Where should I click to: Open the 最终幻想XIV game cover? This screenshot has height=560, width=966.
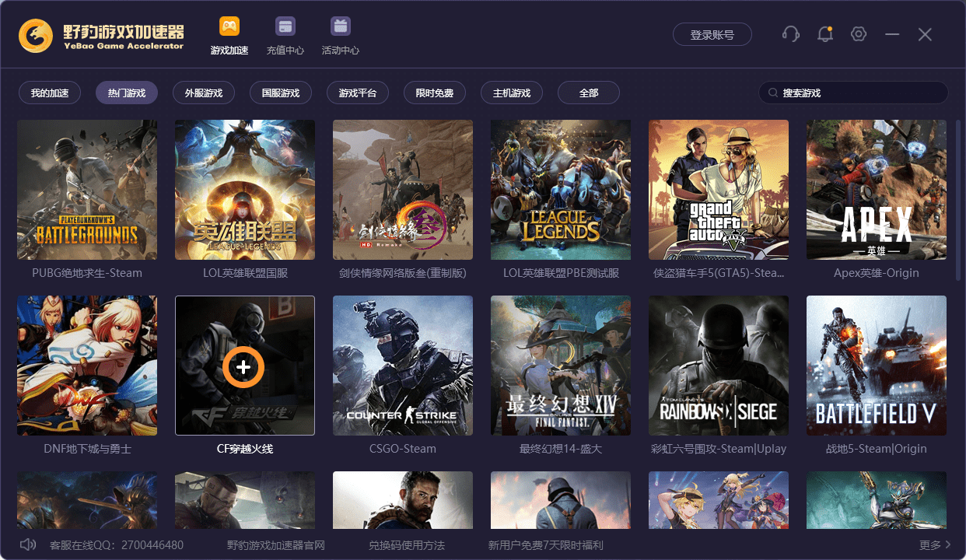561,366
